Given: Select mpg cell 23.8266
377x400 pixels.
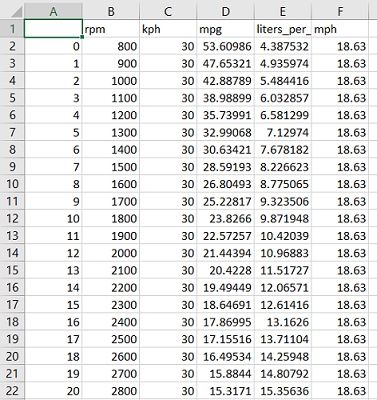Looking at the screenshot, I should tap(226, 218).
